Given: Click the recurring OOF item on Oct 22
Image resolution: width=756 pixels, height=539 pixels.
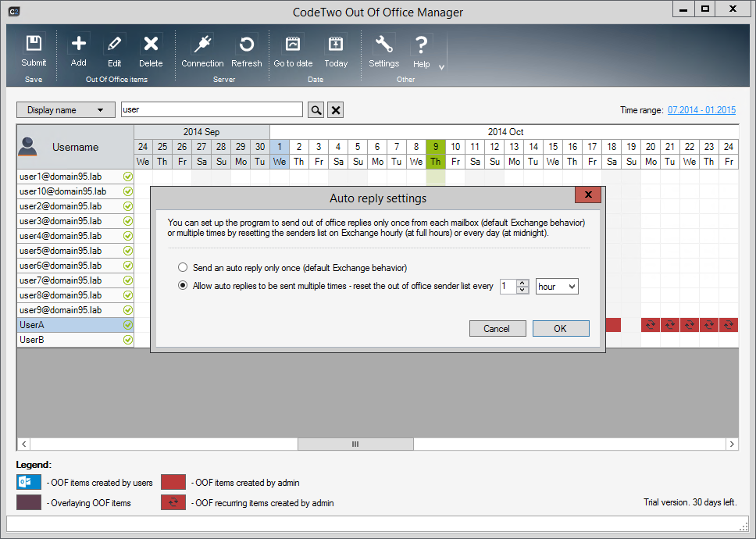Looking at the screenshot, I should 690,325.
